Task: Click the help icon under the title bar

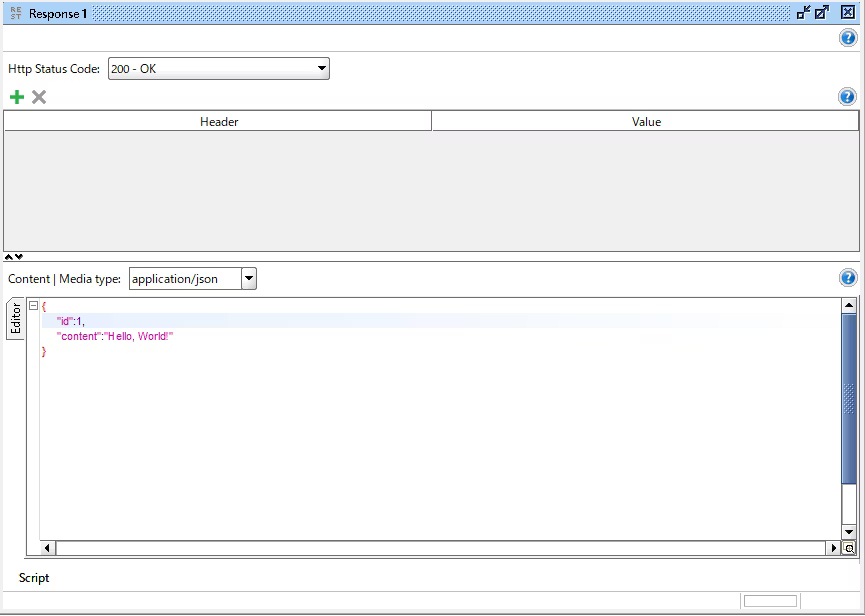Action: [847, 38]
